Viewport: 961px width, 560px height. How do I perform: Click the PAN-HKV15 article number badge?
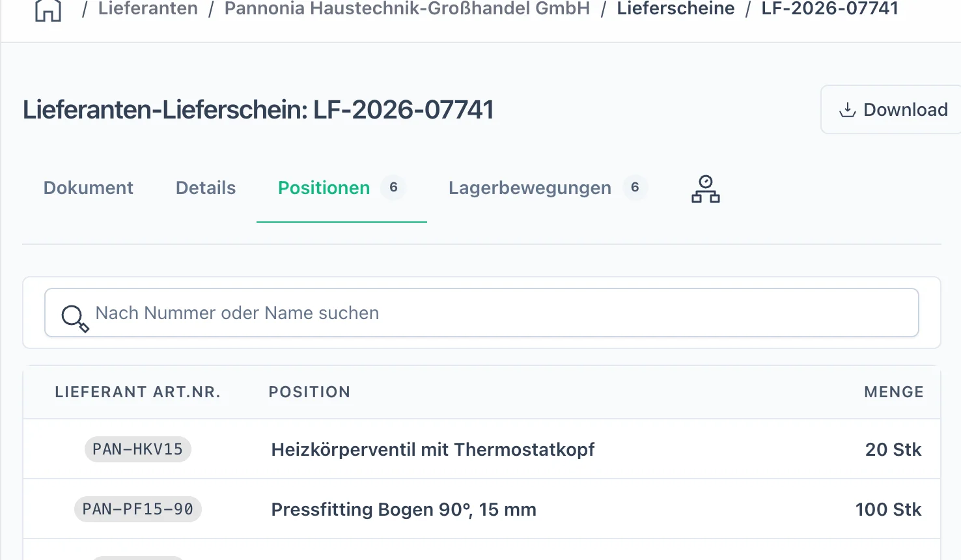[138, 449]
